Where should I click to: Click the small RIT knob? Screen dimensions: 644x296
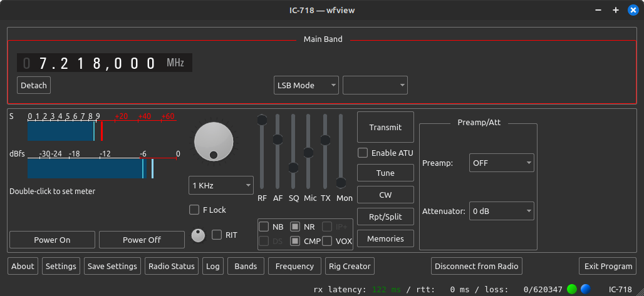199,235
